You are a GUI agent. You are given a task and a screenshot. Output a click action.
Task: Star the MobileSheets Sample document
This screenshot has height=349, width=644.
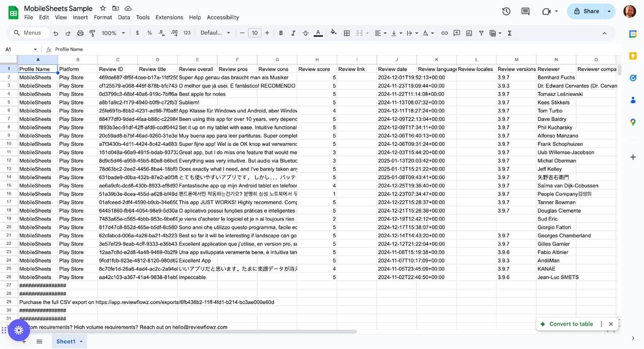103,9
